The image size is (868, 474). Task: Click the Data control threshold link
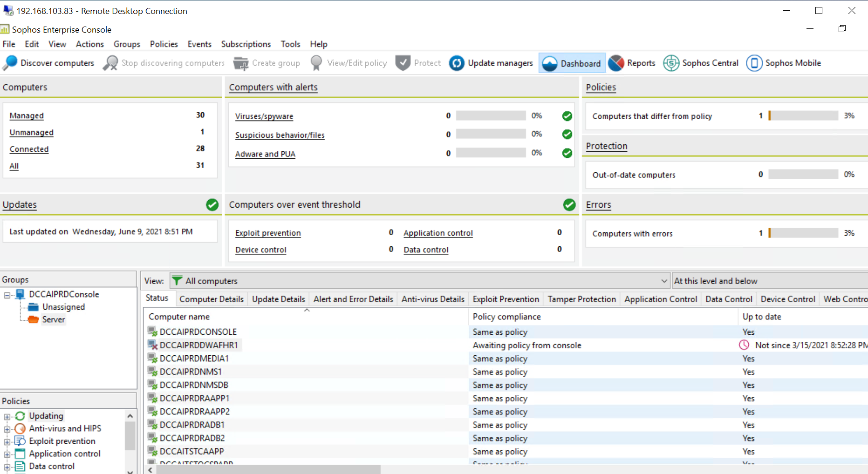click(426, 250)
